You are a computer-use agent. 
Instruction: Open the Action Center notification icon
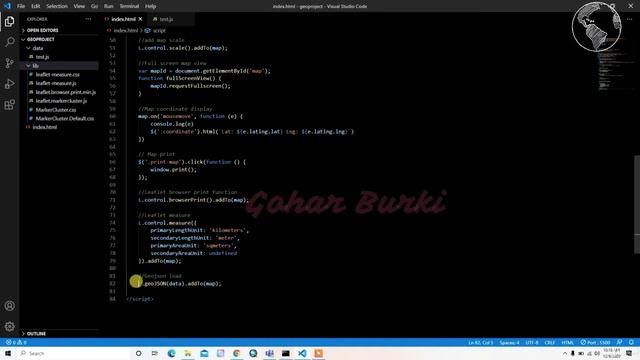(x=629, y=353)
